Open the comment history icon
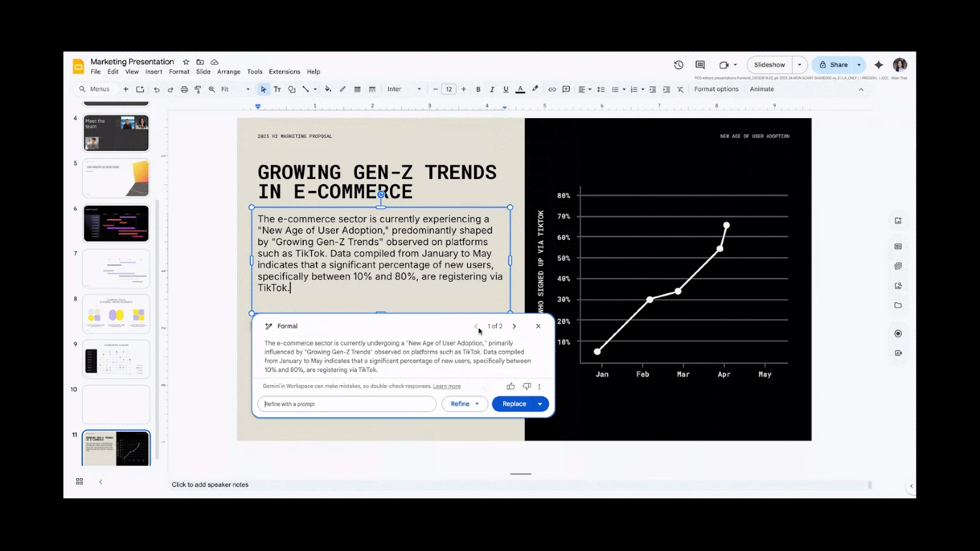This screenshot has height=551, width=980. click(x=700, y=65)
